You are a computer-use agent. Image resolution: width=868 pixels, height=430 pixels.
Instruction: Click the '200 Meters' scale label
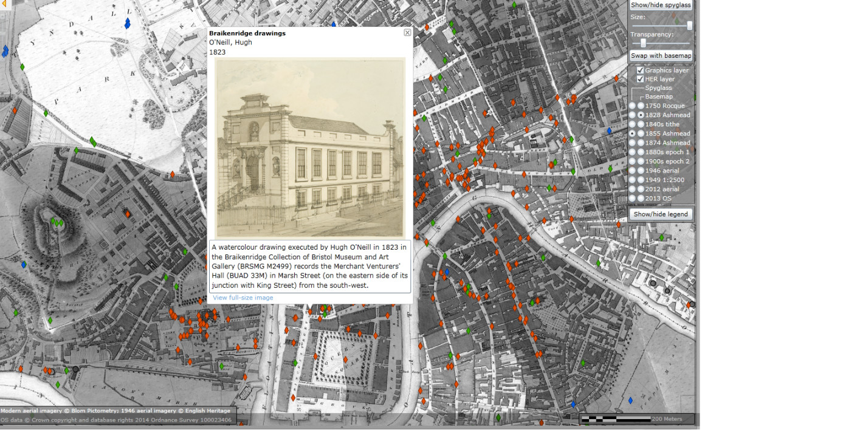click(x=667, y=419)
